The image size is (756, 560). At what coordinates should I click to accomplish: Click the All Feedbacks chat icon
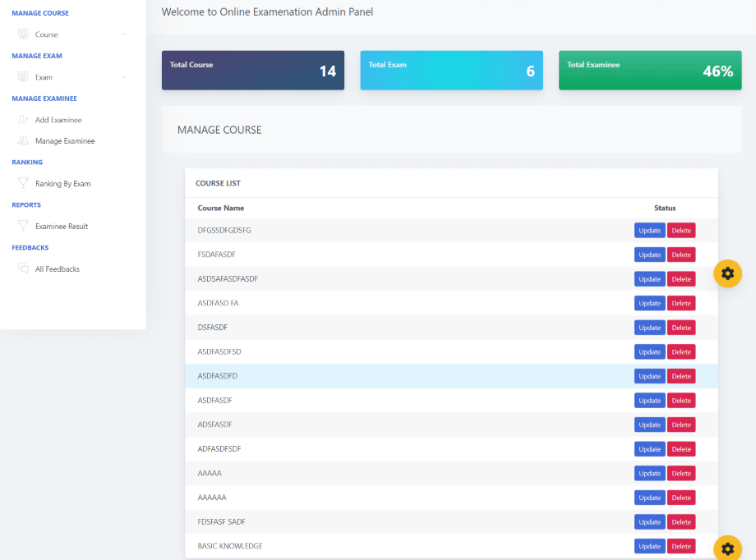tap(23, 269)
